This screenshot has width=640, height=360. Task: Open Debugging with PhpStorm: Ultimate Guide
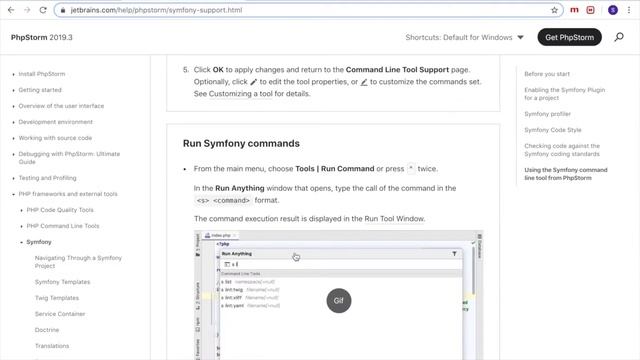tap(69, 158)
